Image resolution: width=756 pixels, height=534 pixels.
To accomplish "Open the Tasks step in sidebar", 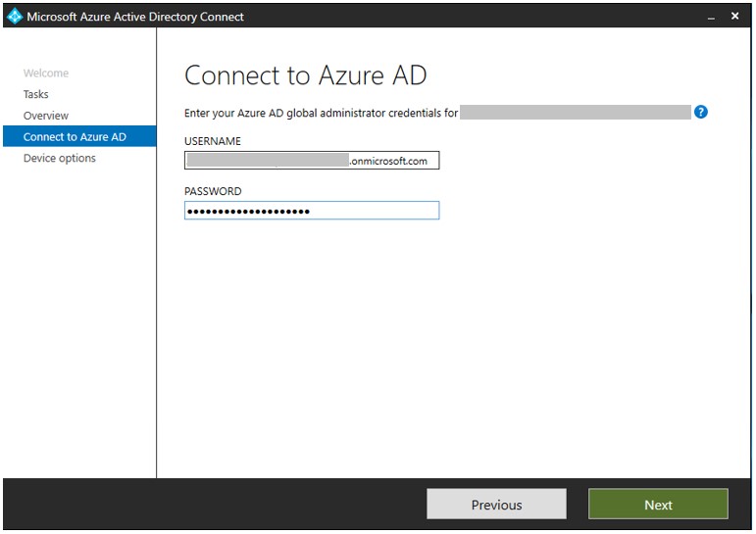I will [35, 94].
